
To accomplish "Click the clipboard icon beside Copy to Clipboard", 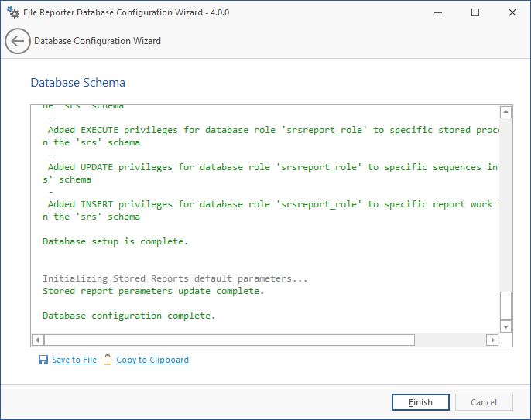I will click(x=108, y=360).
